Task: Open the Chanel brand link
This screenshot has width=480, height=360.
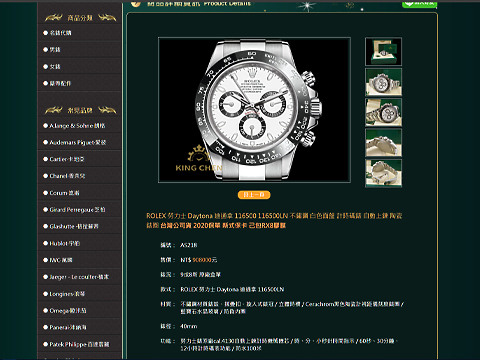Action: tap(67, 176)
